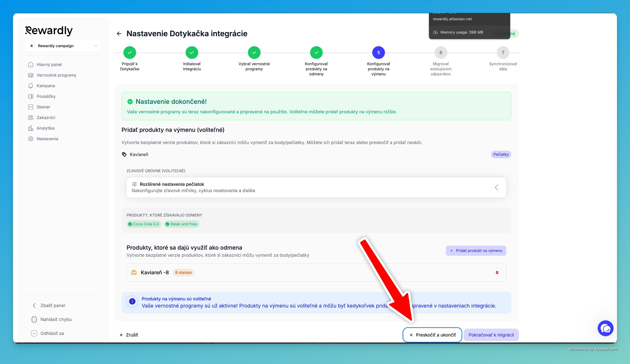The width and height of the screenshot is (630, 364).
Task: Click the sliders icon in Rozšírené nastavenia
Action: coord(134,184)
